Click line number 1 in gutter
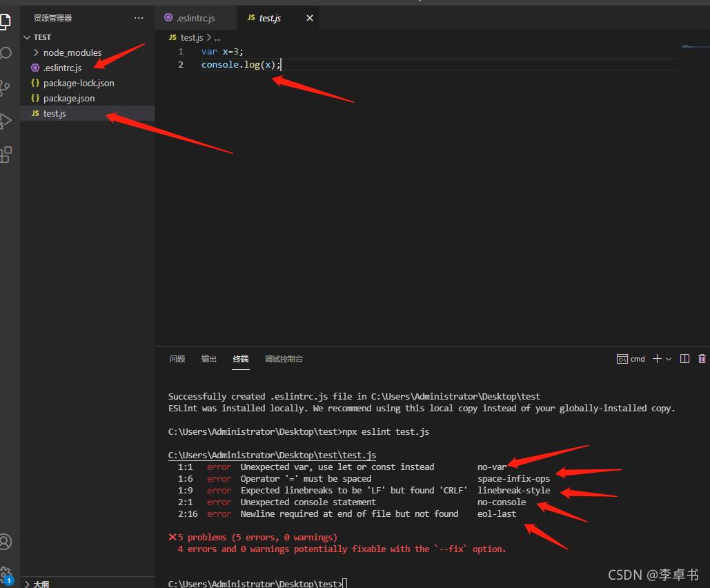 pyautogui.click(x=181, y=52)
